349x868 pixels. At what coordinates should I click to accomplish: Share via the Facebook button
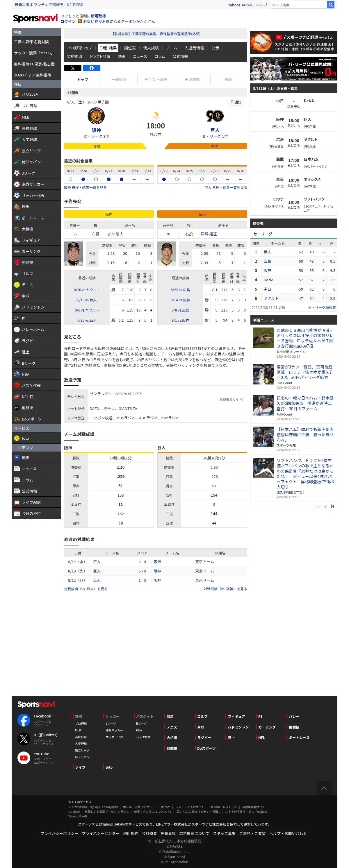tap(91, 68)
